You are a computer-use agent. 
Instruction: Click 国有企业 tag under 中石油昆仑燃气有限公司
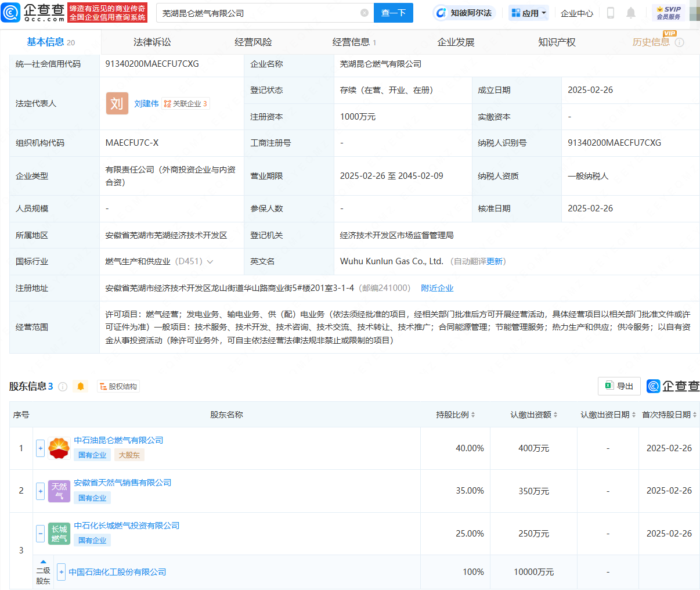[92, 455]
